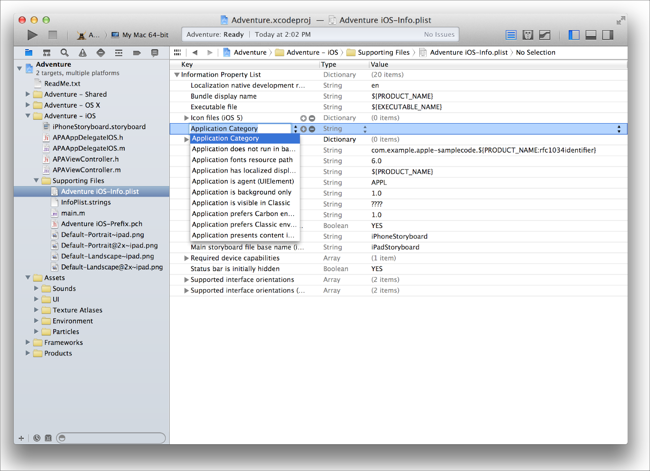The height and width of the screenshot is (471, 650).
Task: Choose Application is agent (UIElement) option
Action: pos(245,181)
